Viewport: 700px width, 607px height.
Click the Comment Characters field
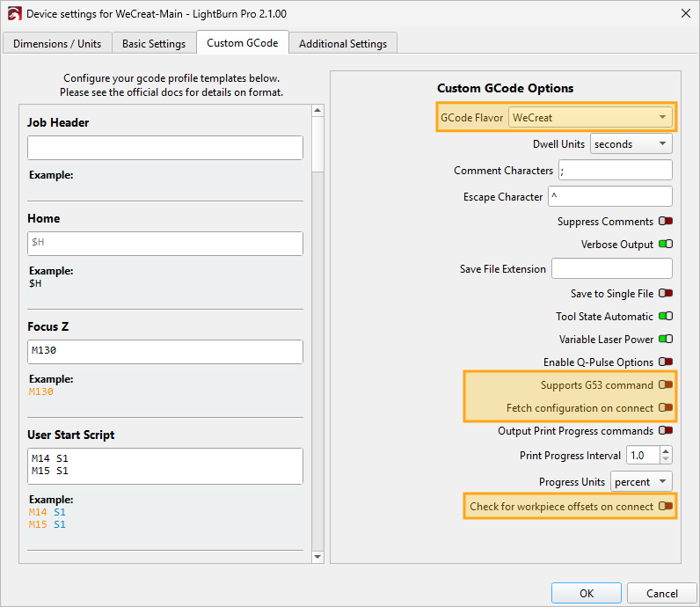pos(616,170)
